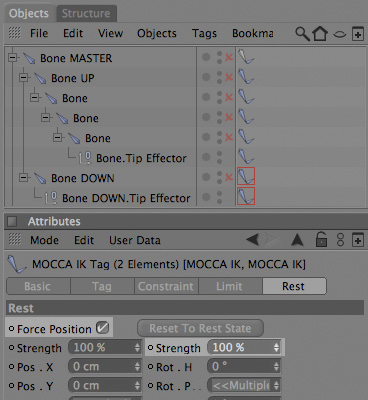Switch to the Constraint tab

tap(166, 286)
